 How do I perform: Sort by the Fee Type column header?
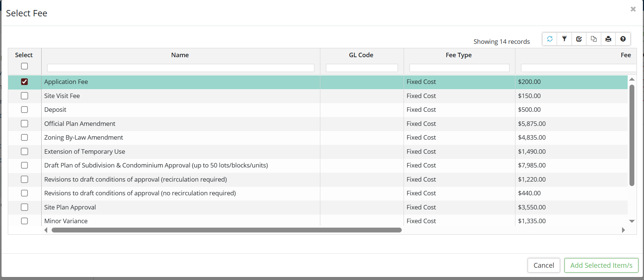coord(459,55)
